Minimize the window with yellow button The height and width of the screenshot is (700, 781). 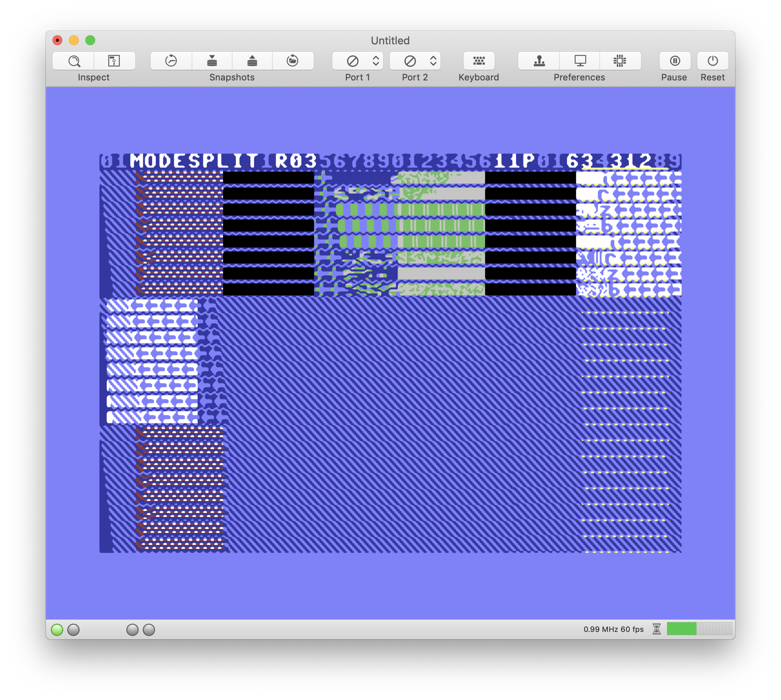pos(74,40)
